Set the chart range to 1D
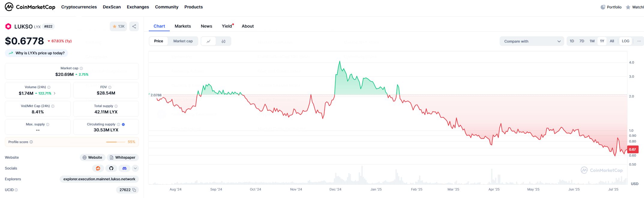The width and height of the screenshot is (644, 198). (x=572, y=41)
